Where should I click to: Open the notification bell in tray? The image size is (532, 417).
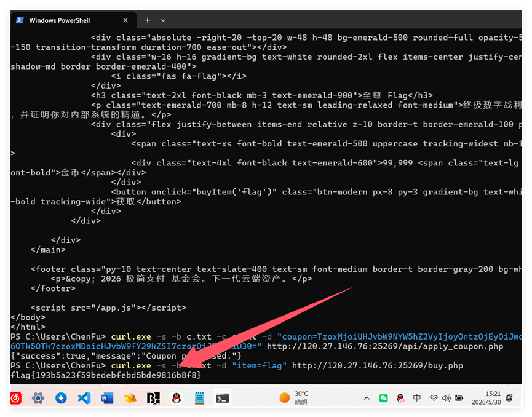509,398
